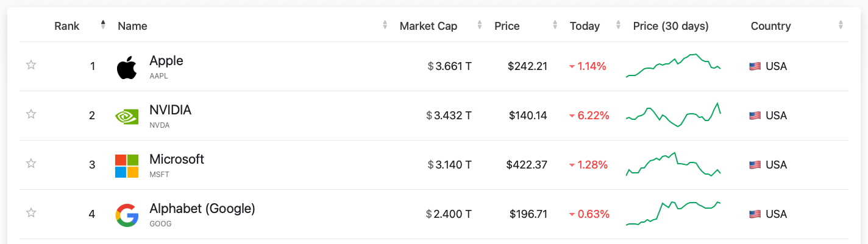
Task: Open the Alphabet (Google) company link
Action: [202, 208]
